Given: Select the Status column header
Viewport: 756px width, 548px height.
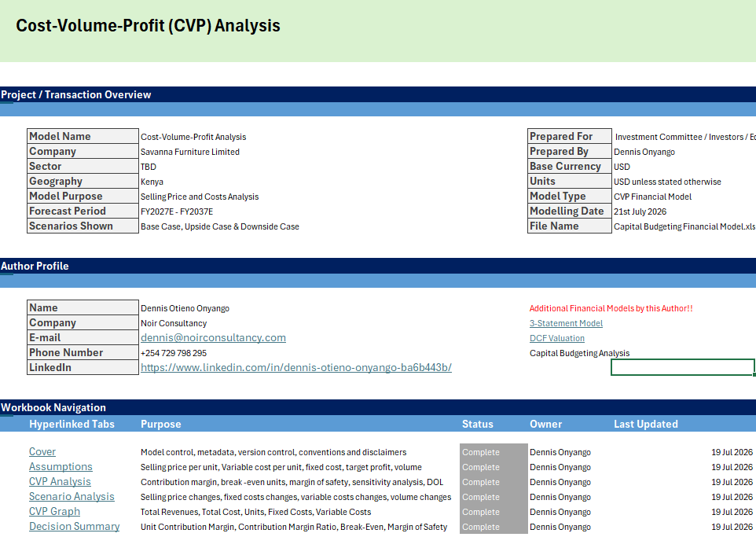Looking at the screenshot, I should pos(477,424).
